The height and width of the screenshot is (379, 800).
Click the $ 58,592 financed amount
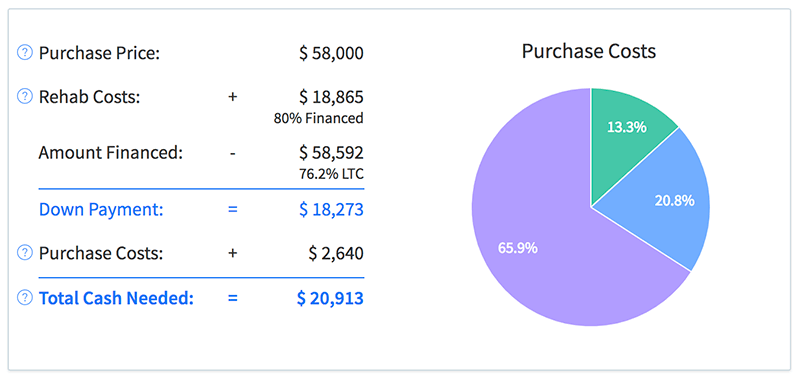[x=332, y=153]
